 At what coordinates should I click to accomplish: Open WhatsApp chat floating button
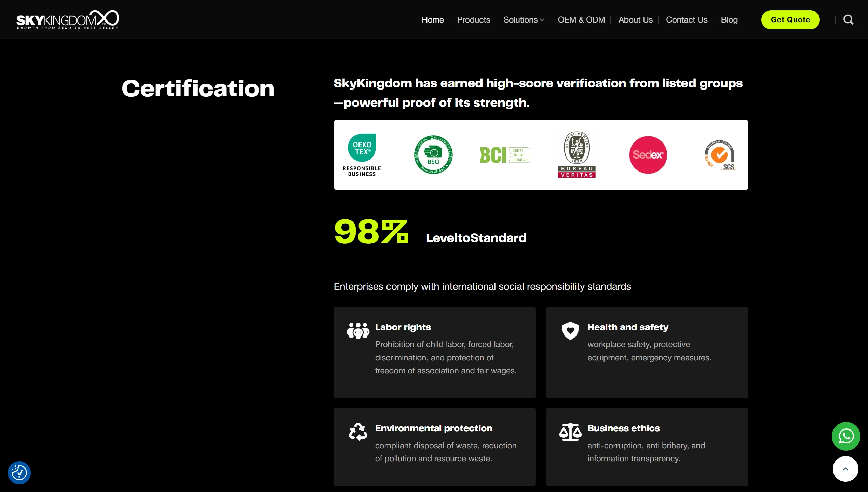(845, 436)
